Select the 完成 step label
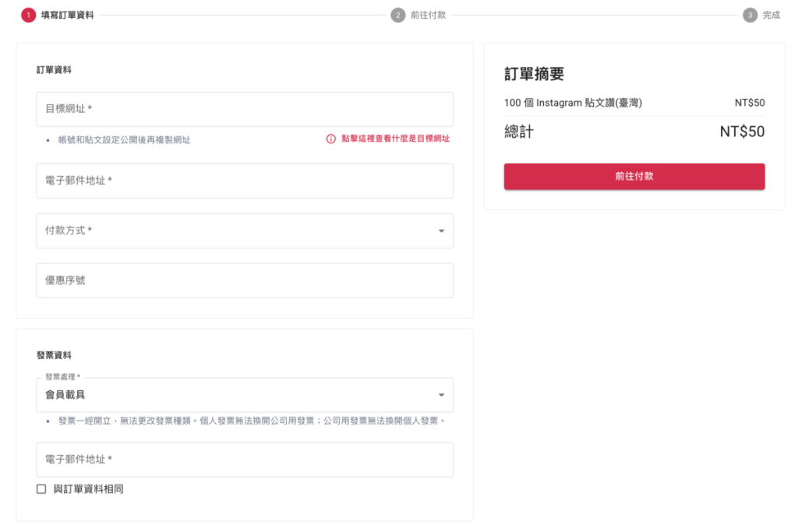 tap(771, 16)
